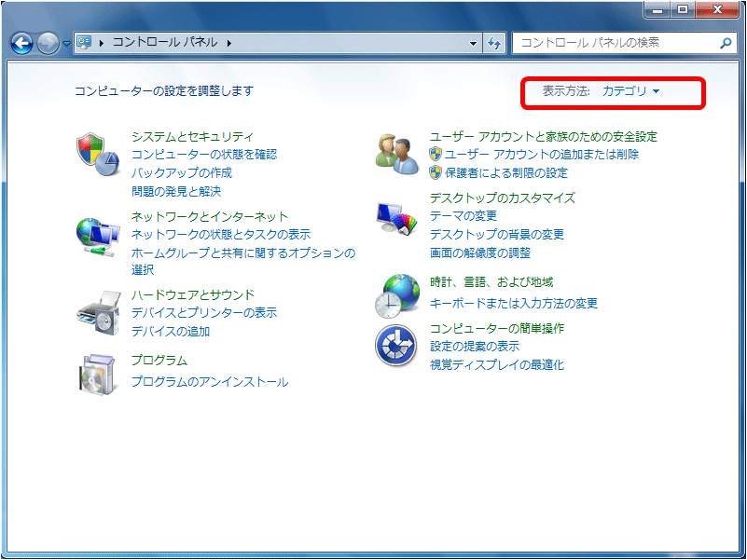Screen dimensions: 747x560
Task: Open システムとセキュリティ category
Action: (192, 137)
